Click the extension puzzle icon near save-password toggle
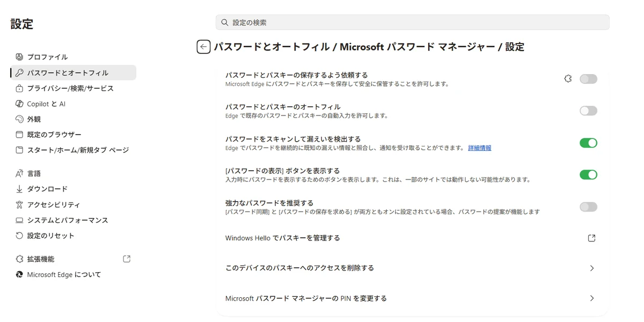The width and height of the screenshot is (644, 322). tap(568, 79)
